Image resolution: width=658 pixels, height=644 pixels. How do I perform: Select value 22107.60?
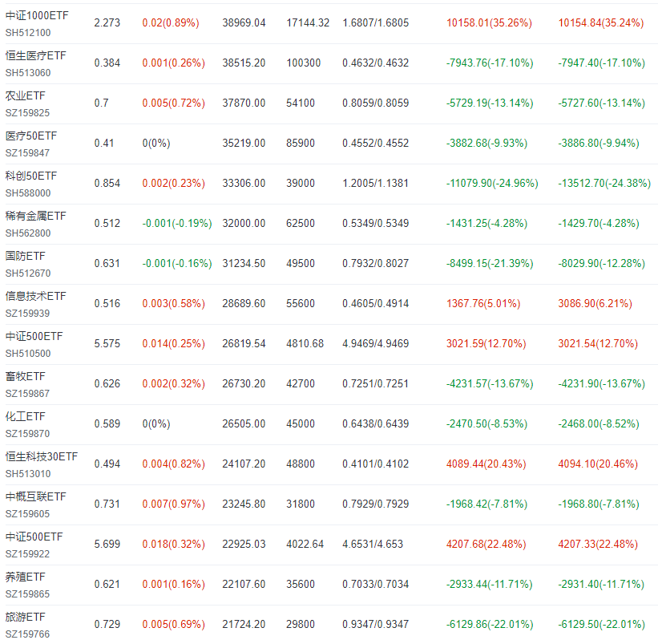coord(244,584)
